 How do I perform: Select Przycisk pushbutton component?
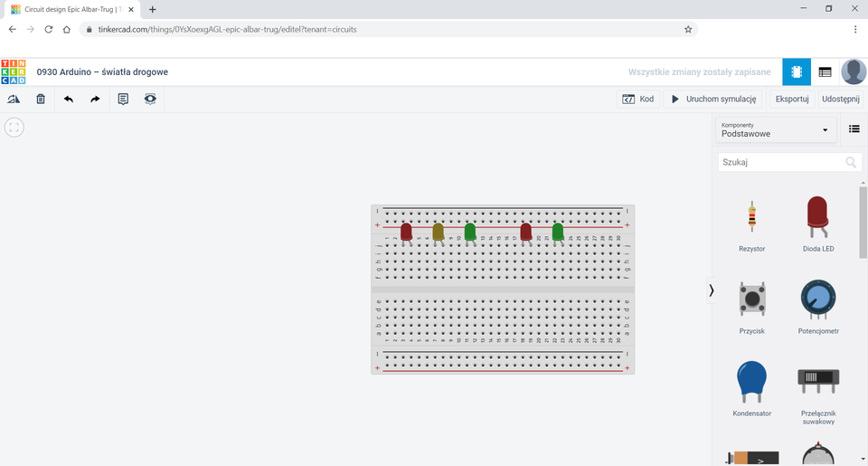[x=751, y=308]
